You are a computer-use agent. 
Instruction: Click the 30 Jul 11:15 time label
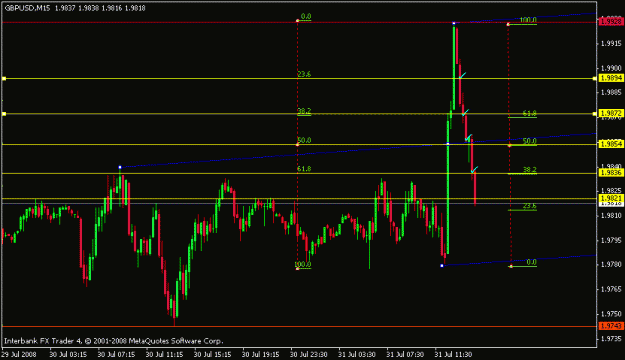165,354
